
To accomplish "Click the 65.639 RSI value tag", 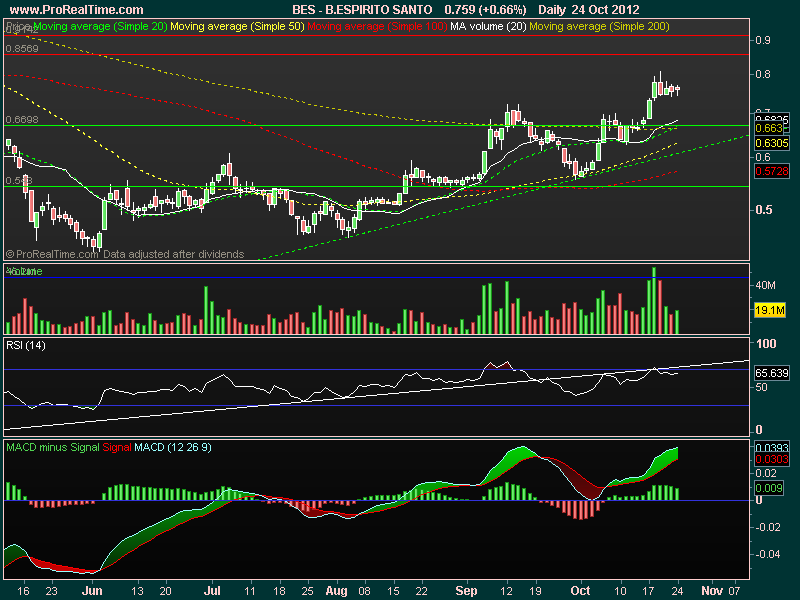I will click(x=771, y=372).
